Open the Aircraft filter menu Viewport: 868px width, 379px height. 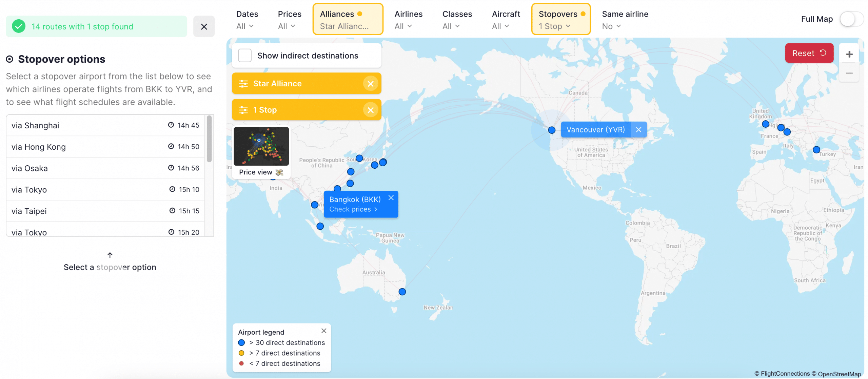(506, 20)
